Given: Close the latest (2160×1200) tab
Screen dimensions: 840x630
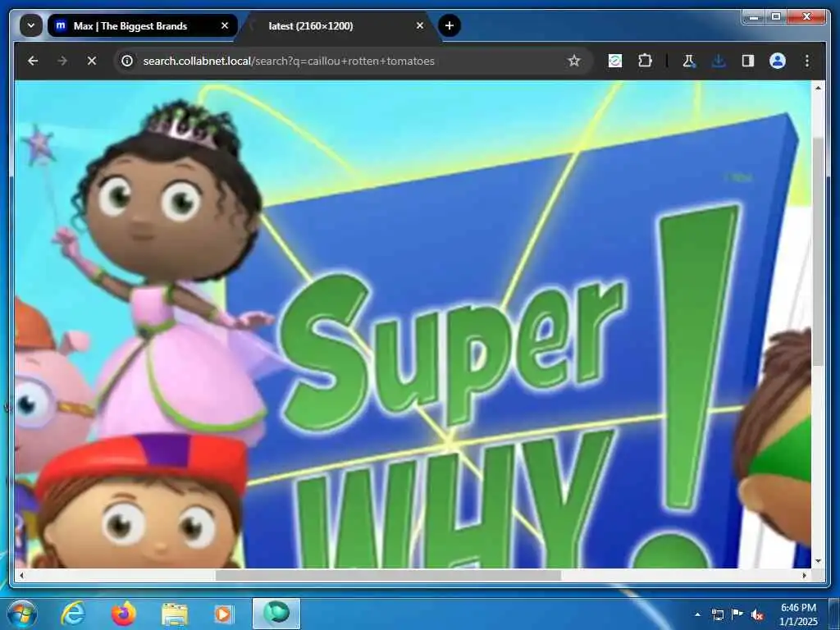Looking at the screenshot, I should click(420, 25).
